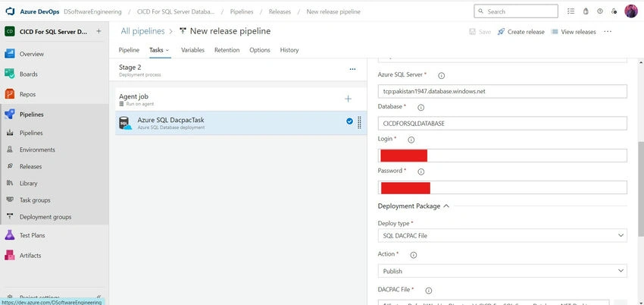Click Create release
Screen dimensions: 644x305
(521, 32)
